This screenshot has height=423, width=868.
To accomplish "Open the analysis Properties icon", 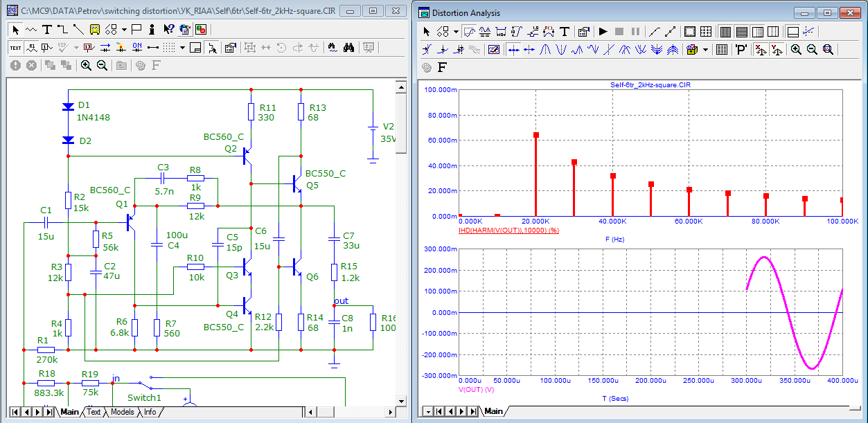I will 583,32.
